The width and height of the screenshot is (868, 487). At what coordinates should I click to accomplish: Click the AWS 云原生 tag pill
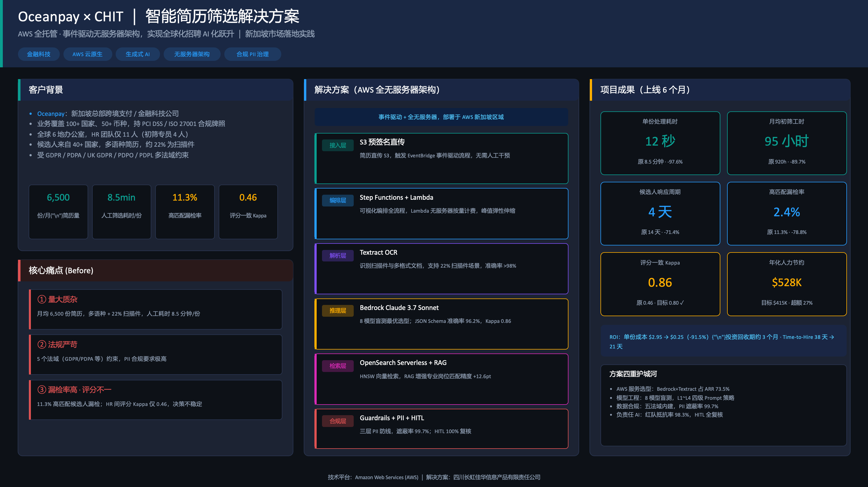click(88, 54)
